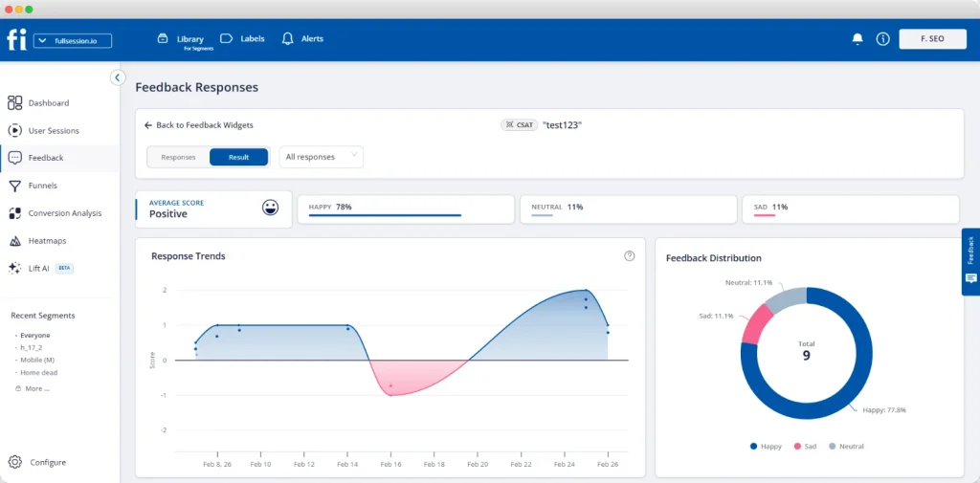The image size is (980, 483).
Task: Select the Home dead segment
Action: tap(38, 372)
